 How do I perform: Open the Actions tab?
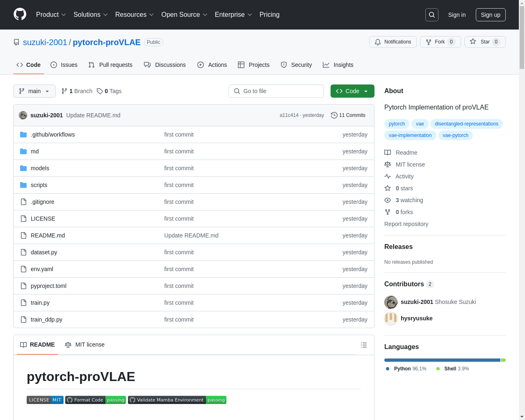point(212,65)
